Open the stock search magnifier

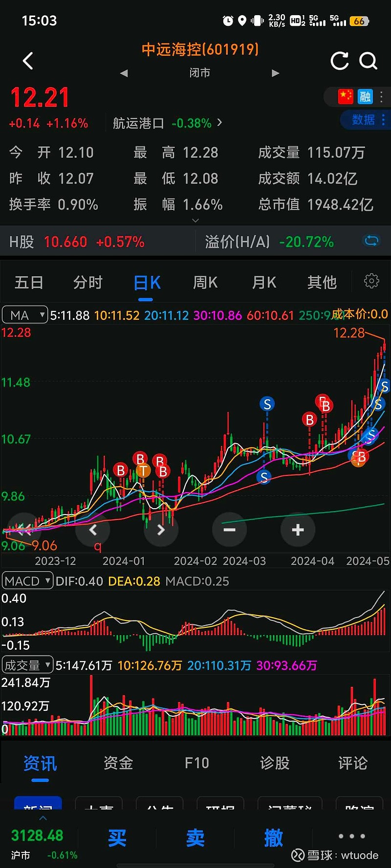[x=368, y=61]
